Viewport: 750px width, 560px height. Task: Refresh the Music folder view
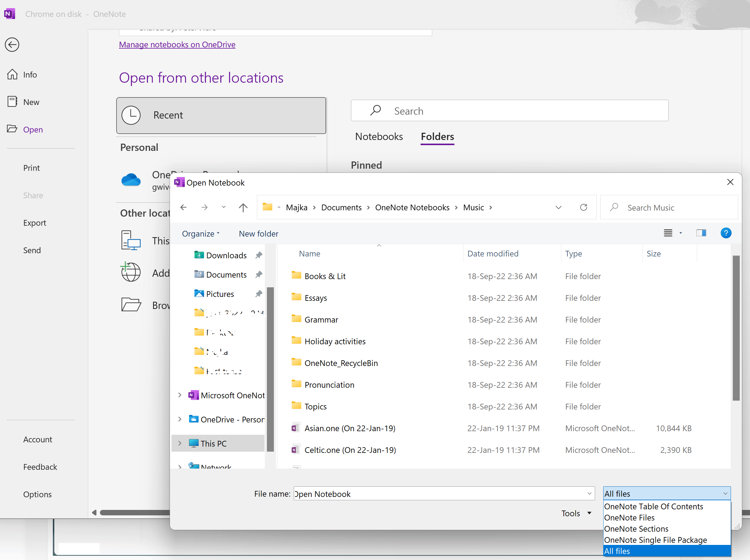click(584, 207)
